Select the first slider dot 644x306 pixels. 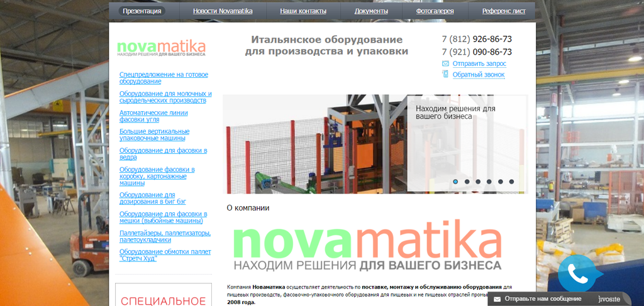[455, 182]
